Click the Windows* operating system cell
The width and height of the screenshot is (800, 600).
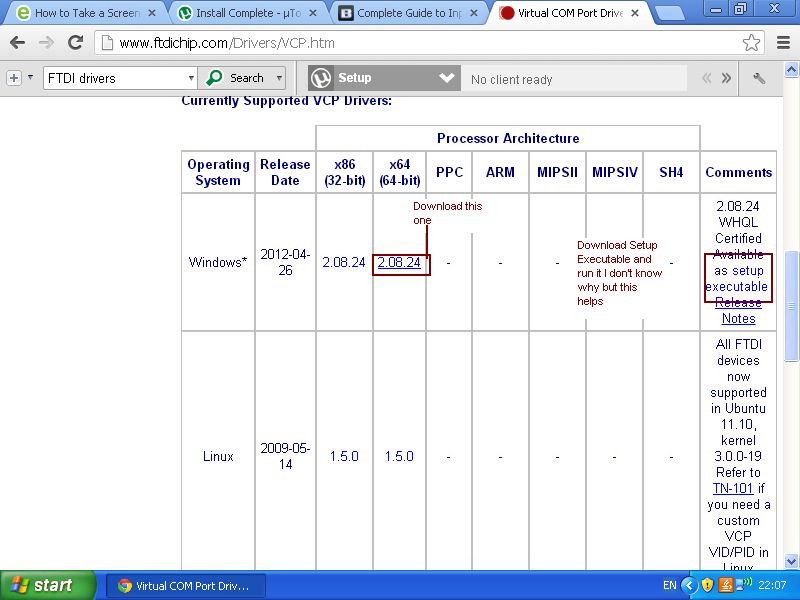point(218,262)
